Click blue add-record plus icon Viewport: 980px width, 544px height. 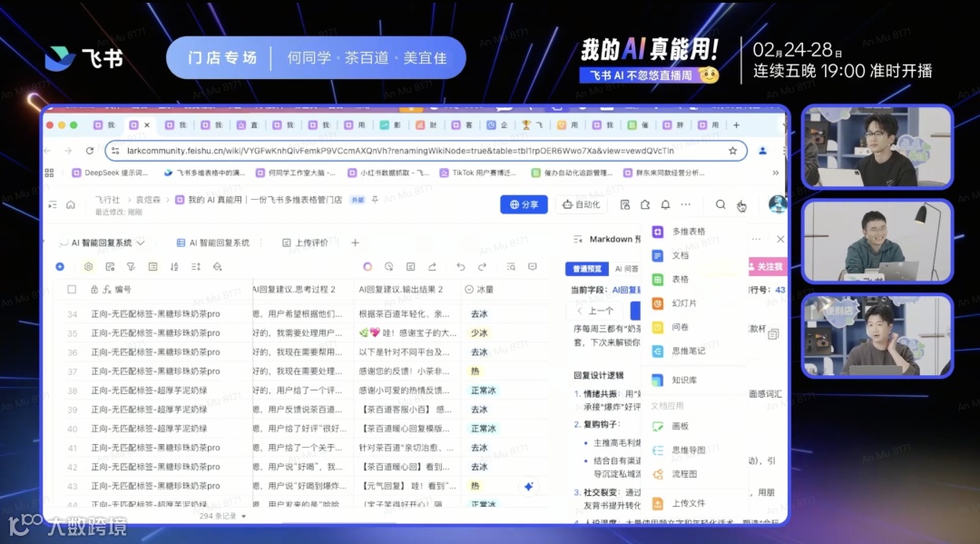pyautogui.click(x=60, y=267)
